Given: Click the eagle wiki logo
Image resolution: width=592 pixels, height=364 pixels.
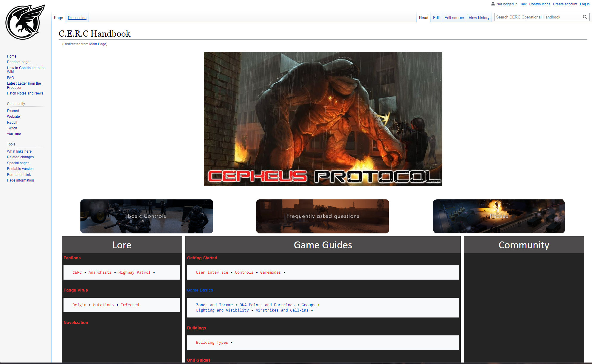Looking at the screenshot, I should [25, 22].
